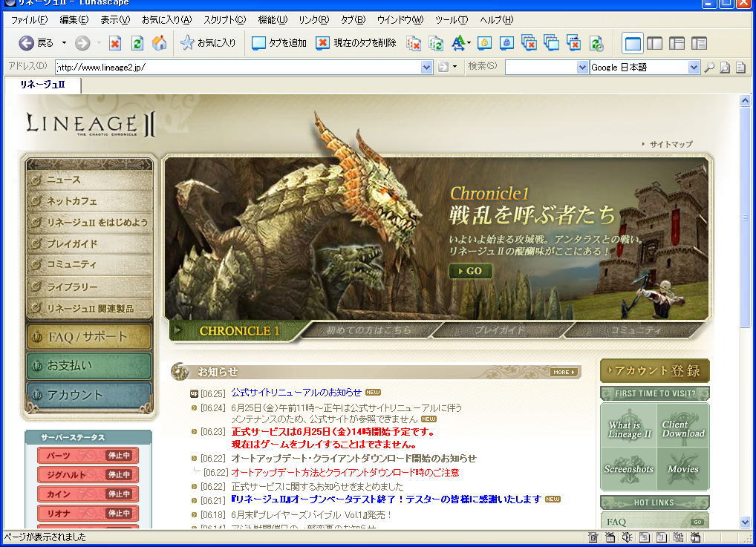Open the address bar URL dropdown

(x=426, y=68)
